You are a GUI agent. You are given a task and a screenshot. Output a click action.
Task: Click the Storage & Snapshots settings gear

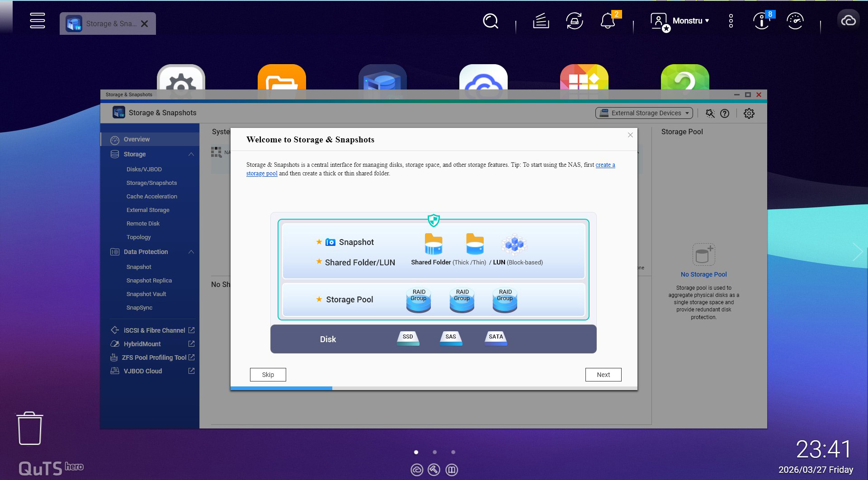(x=749, y=113)
